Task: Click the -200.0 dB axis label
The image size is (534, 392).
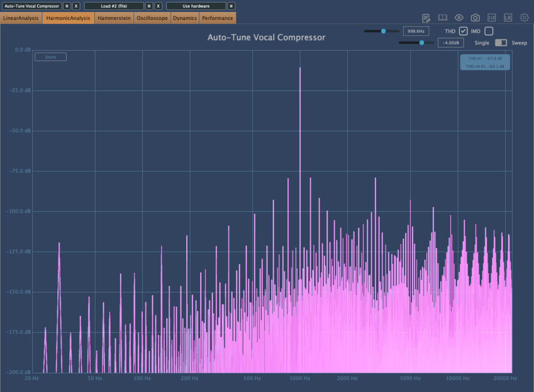Action: (x=18, y=372)
